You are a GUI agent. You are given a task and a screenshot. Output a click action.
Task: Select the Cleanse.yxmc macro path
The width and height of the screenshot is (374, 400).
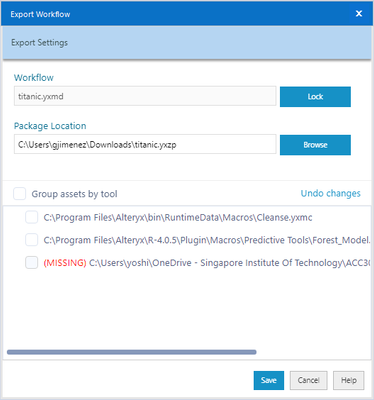[178, 218]
